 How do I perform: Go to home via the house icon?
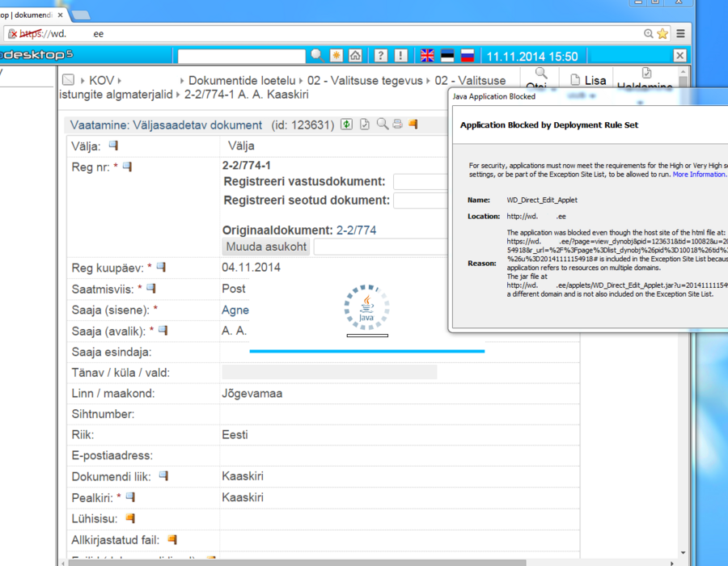(x=355, y=56)
